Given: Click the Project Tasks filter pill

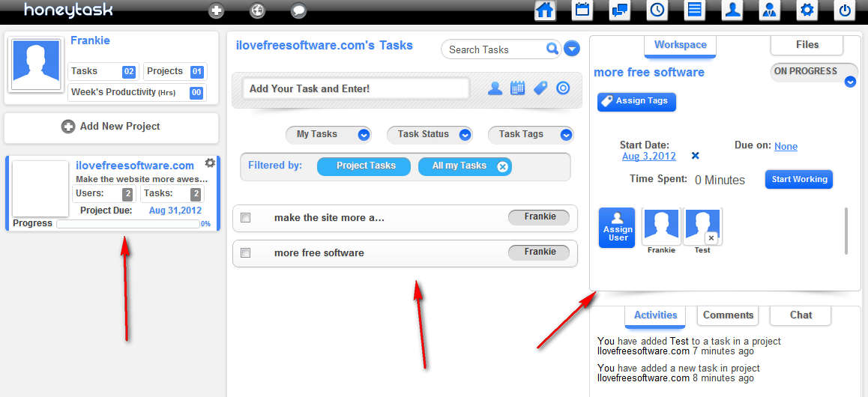Looking at the screenshot, I should 364,166.
